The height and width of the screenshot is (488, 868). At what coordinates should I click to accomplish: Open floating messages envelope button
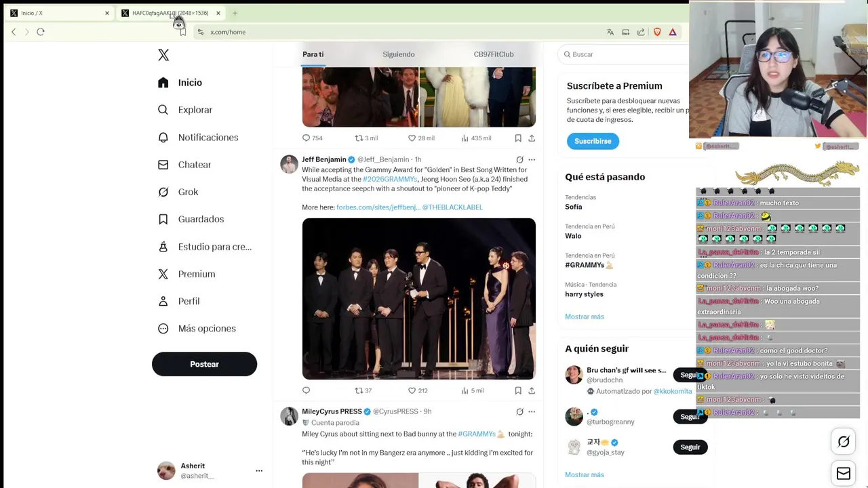tap(844, 474)
